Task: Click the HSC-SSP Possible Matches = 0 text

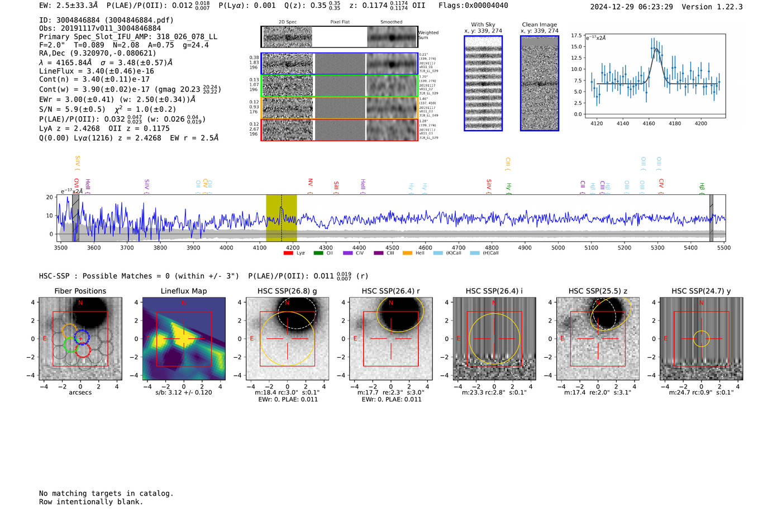Action: point(139,276)
